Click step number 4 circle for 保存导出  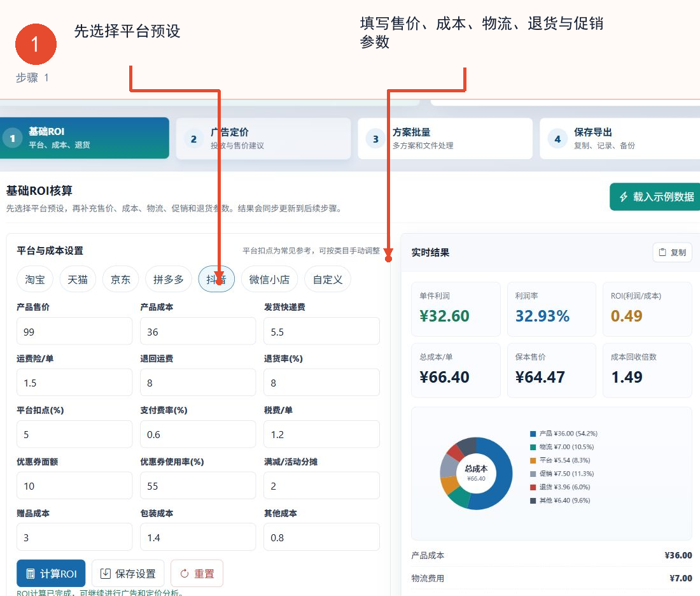[557, 139]
